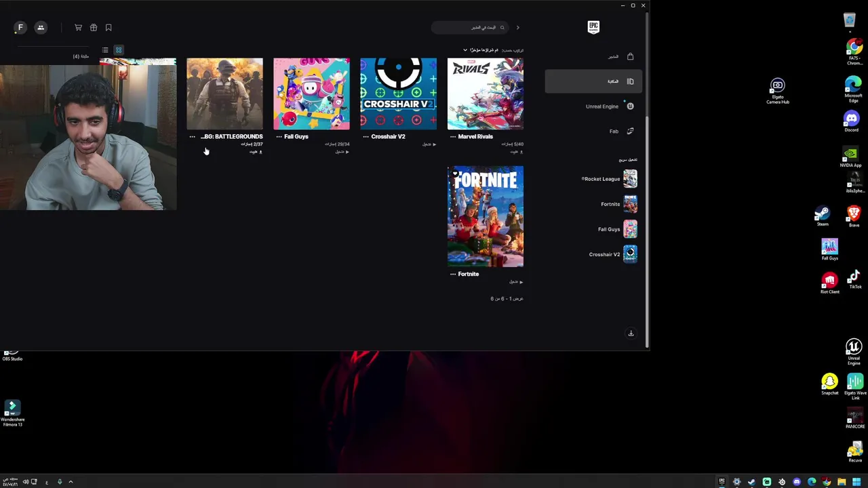
Task: Click the install button under Marvel Rivals
Action: tap(516, 152)
